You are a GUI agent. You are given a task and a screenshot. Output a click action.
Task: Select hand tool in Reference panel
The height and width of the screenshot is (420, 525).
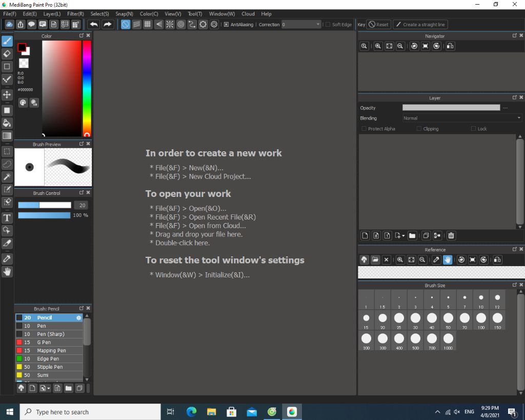[448, 260]
